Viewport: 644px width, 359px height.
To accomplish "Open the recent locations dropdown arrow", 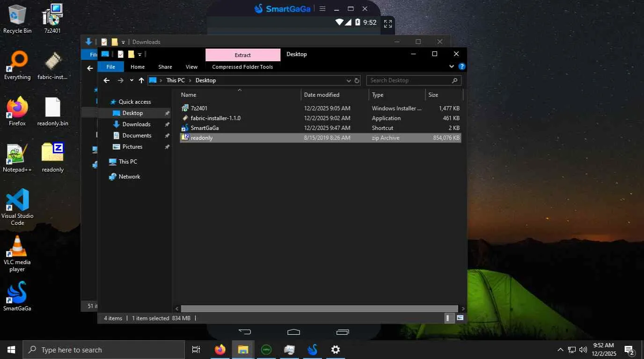I will pos(132,80).
